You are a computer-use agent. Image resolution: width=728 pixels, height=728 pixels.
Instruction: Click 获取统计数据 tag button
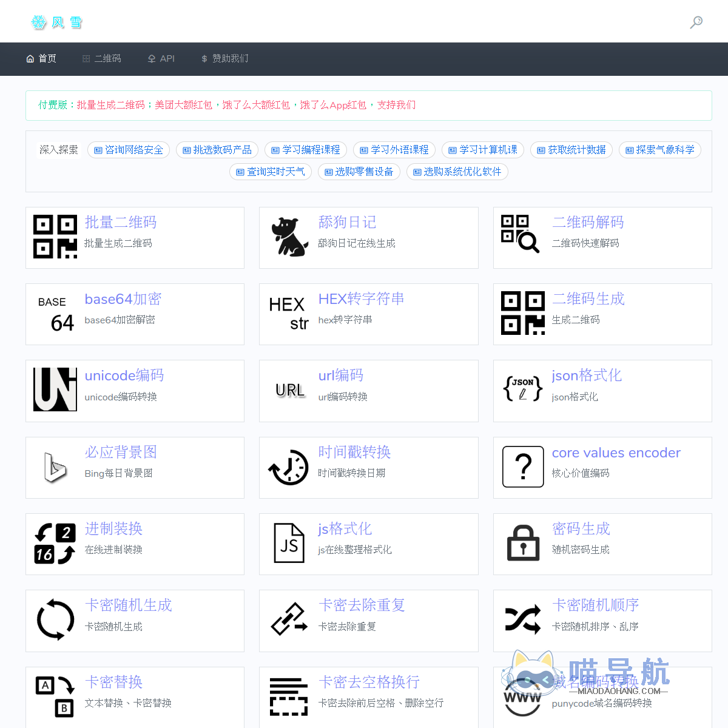[571, 150]
